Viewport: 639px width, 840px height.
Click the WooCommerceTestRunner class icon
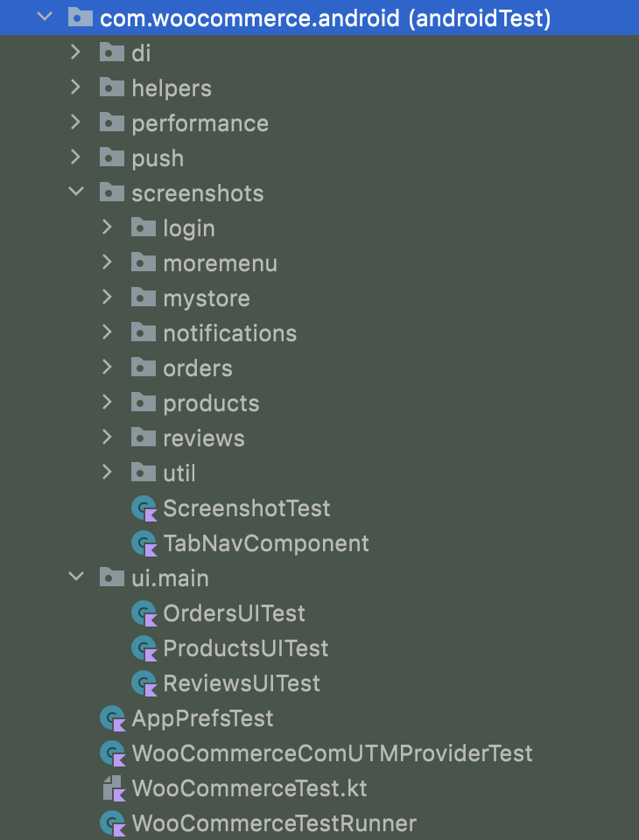[113, 823]
